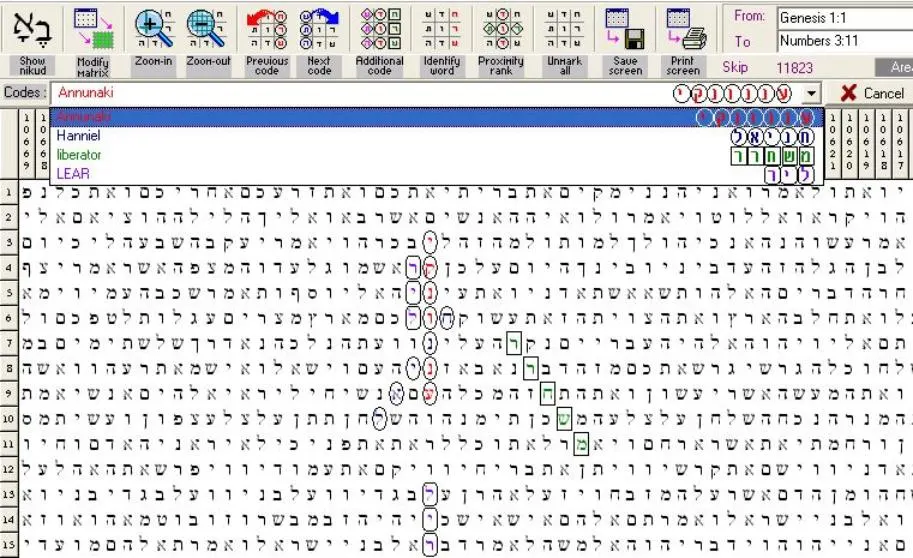Go to Previous code icon
The image size is (913, 558).
coord(267,29)
